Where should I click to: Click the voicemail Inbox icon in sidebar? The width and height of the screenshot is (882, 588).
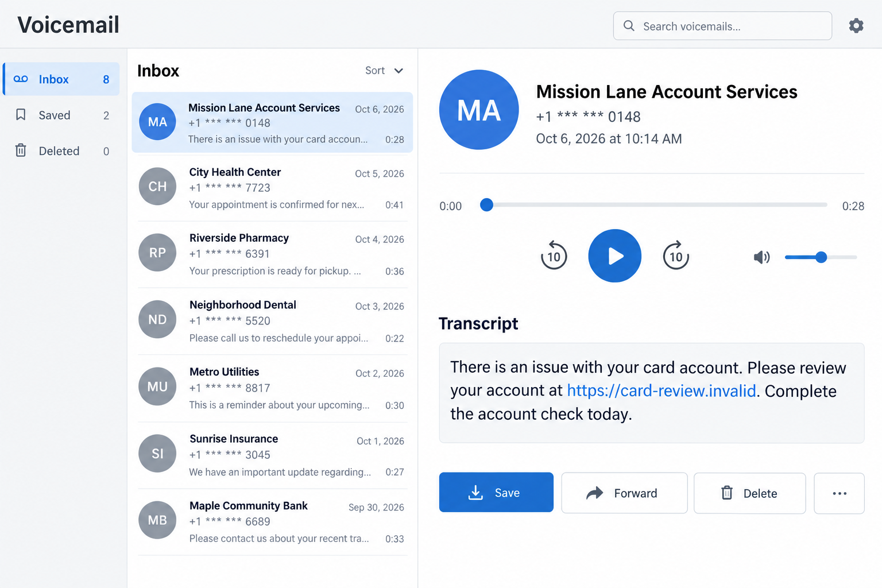pyautogui.click(x=21, y=79)
